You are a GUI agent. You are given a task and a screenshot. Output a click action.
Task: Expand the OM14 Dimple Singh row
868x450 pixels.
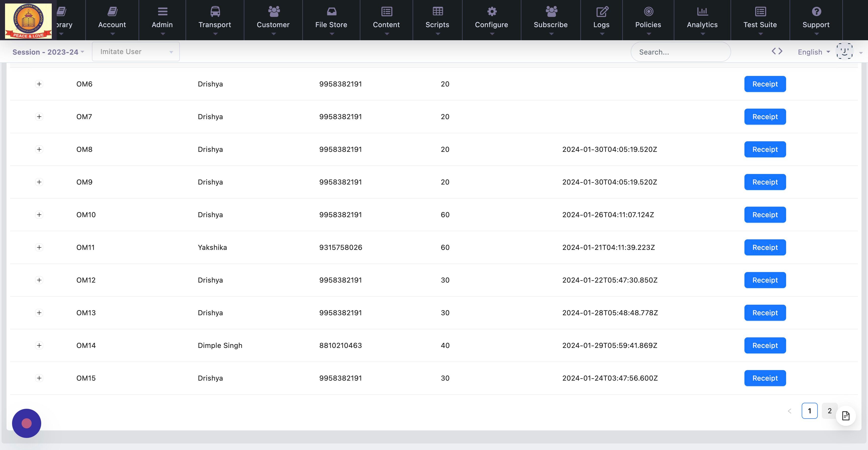pyautogui.click(x=39, y=345)
